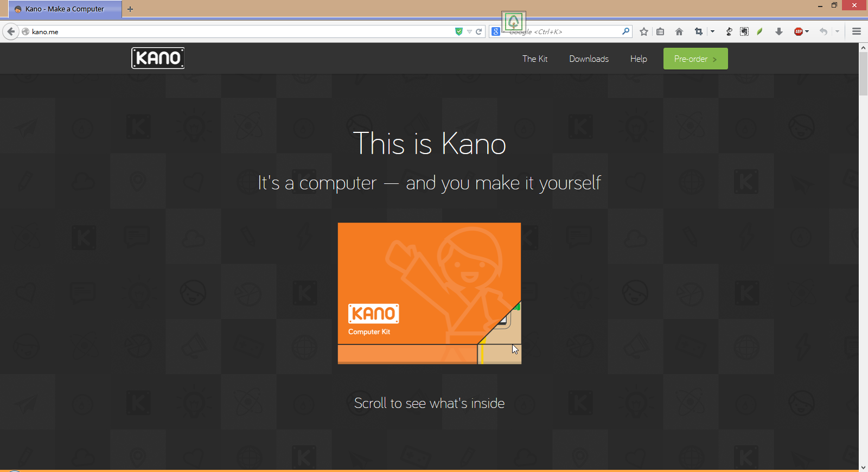Image resolution: width=868 pixels, height=472 pixels.
Task: Click the magnifying glass search icon
Action: pos(626,31)
